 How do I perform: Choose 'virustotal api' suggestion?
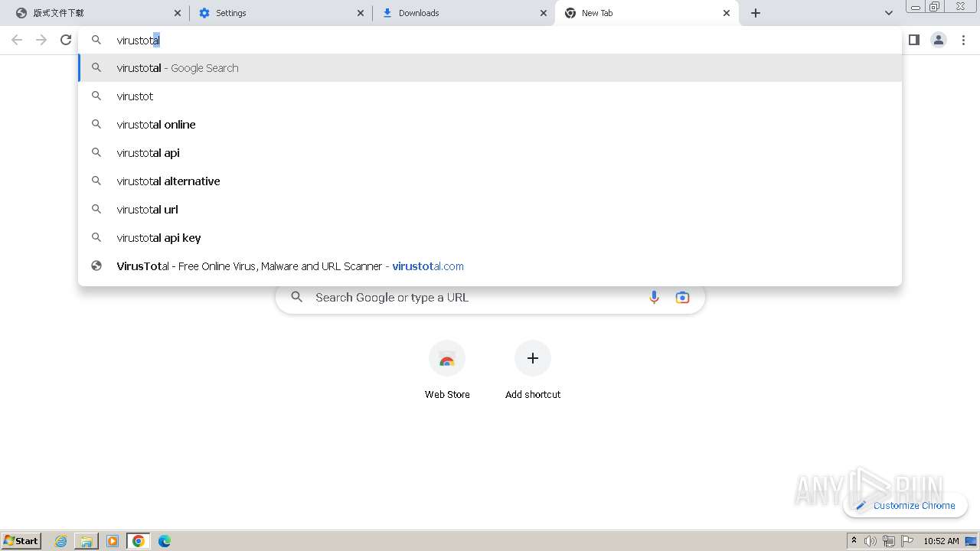pos(490,153)
